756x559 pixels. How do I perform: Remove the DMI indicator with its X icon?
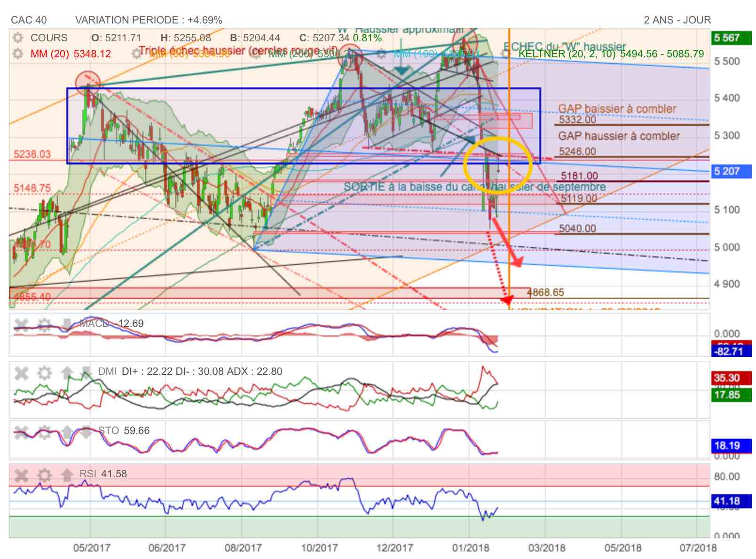[x=21, y=373]
